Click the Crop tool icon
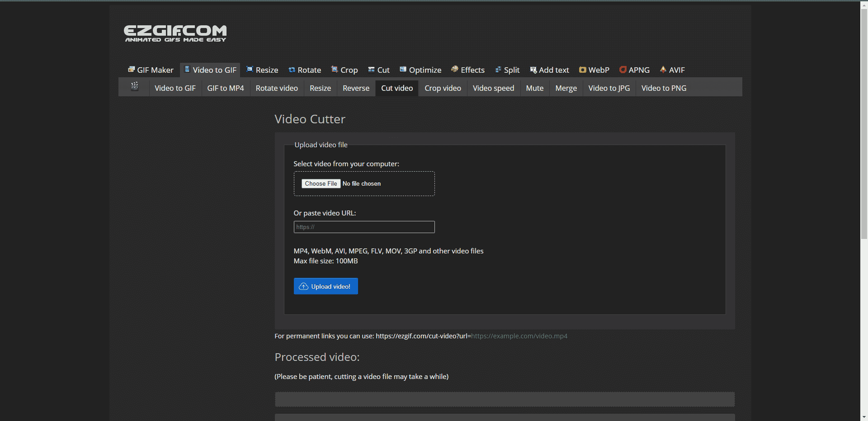Image resolution: width=868 pixels, height=421 pixels. (335, 69)
